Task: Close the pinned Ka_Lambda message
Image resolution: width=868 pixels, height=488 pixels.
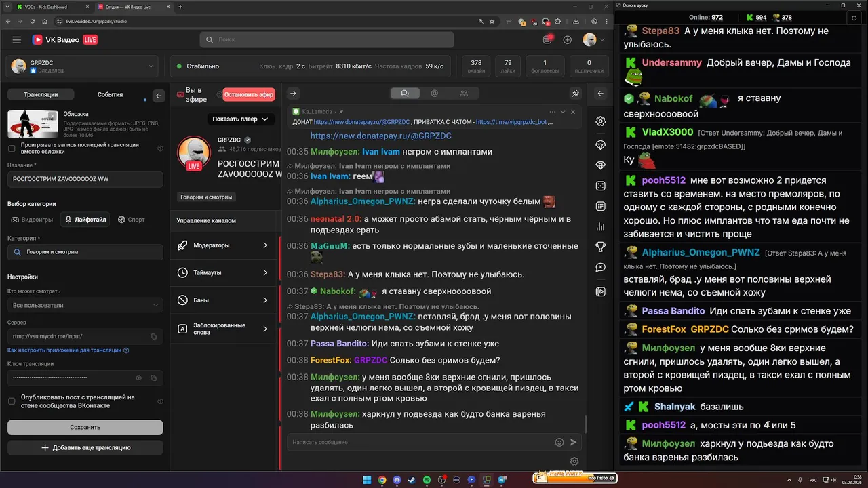Action: [573, 111]
